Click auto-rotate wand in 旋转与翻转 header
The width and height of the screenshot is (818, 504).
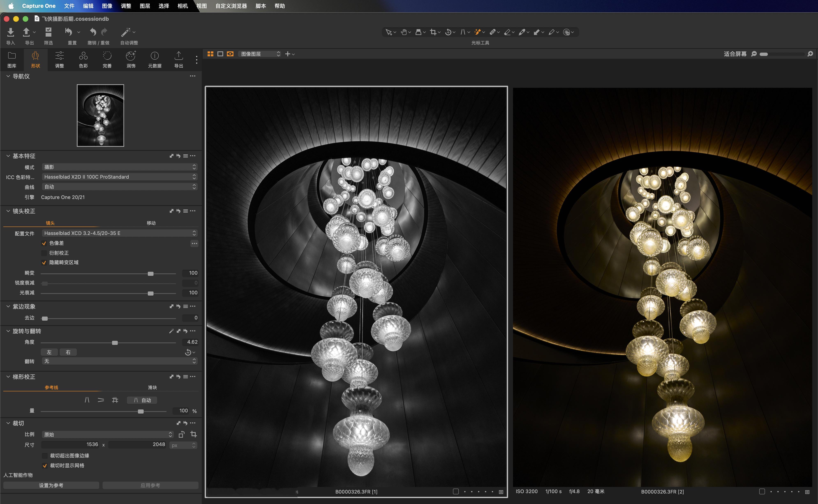(x=171, y=331)
